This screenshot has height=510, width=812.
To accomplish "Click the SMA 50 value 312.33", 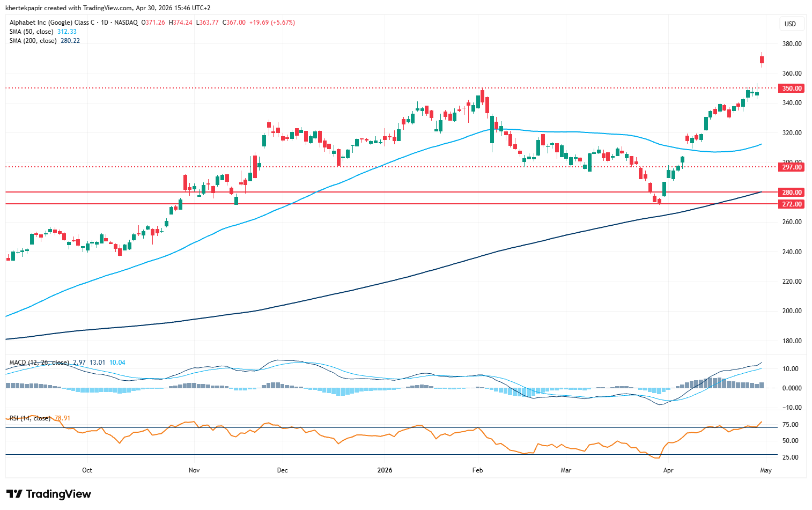I will click(x=67, y=32).
